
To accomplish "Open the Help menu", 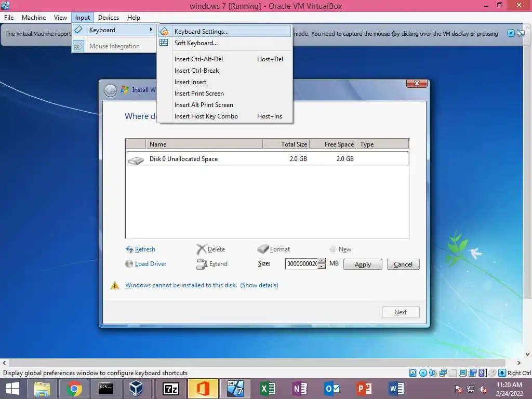I will (134, 18).
